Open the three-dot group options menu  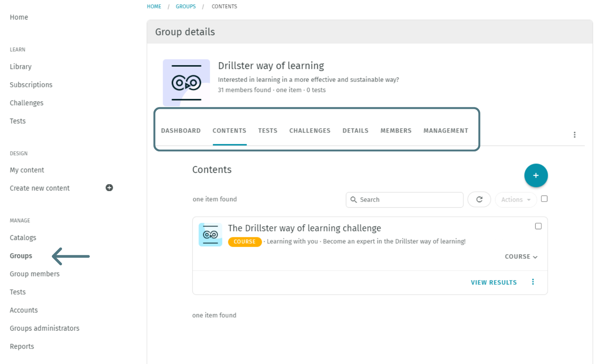[x=574, y=134]
